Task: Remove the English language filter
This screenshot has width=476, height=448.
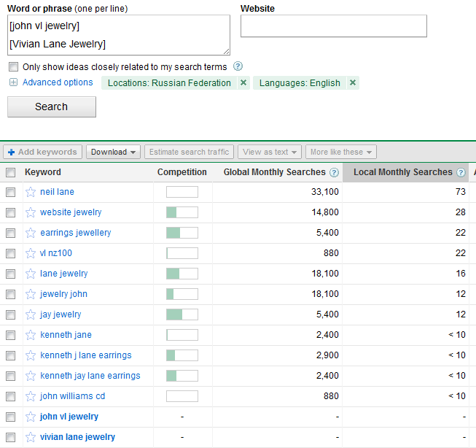Action: pos(353,83)
